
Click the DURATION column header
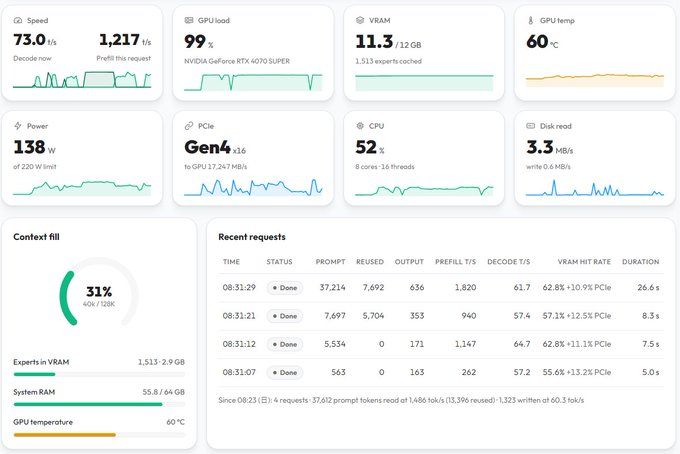[641, 261]
